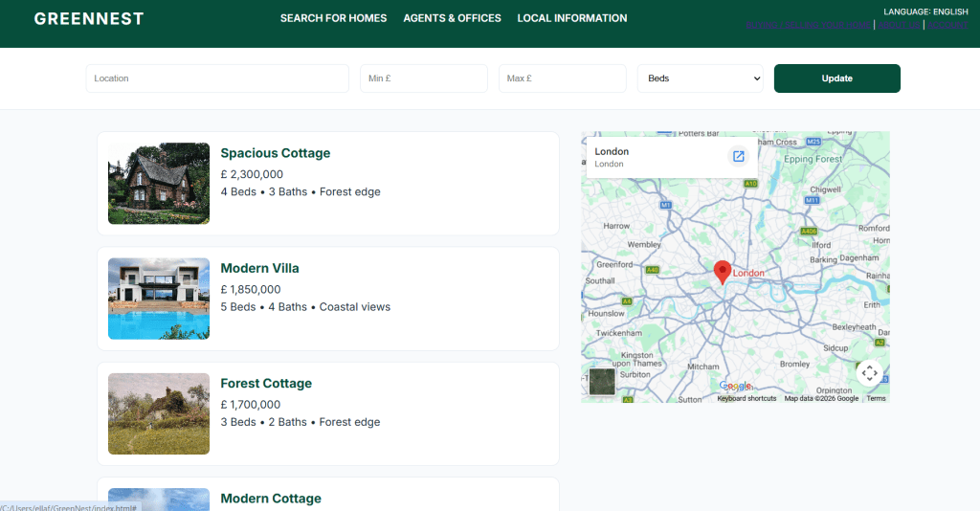Click the map camera controls icon
The width and height of the screenshot is (980, 511).
tap(869, 373)
